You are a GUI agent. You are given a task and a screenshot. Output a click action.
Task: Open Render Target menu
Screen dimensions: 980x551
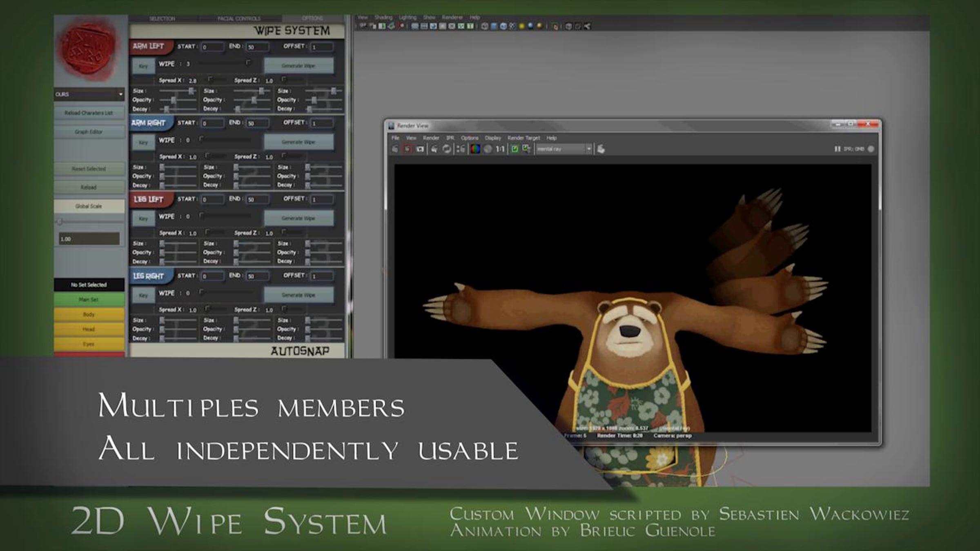[523, 138]
